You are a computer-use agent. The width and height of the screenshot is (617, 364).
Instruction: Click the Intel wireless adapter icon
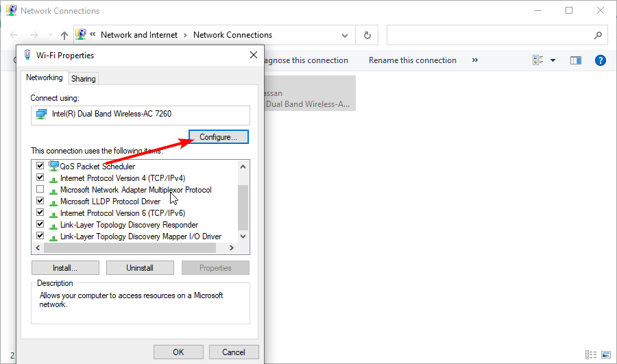(x=41, y=114)
